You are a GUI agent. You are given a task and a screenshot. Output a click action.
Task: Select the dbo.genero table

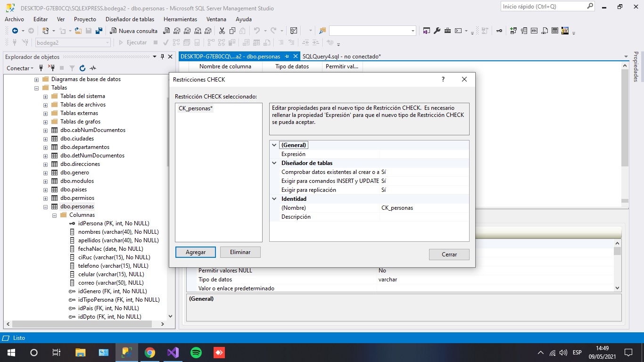(74, 173)
